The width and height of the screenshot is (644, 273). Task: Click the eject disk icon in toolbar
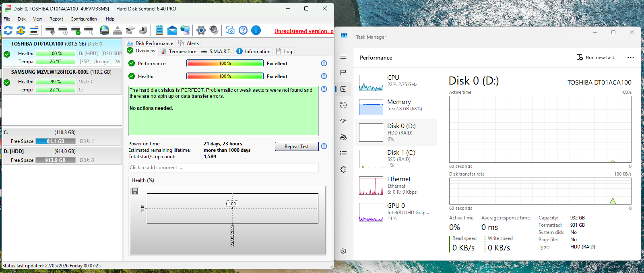[x=117, y=30]
